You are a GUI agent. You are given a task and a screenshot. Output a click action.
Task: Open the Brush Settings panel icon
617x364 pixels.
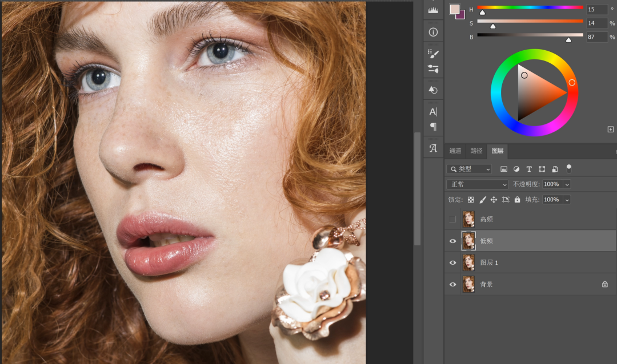pyautogui.click(x=433, y=69)
